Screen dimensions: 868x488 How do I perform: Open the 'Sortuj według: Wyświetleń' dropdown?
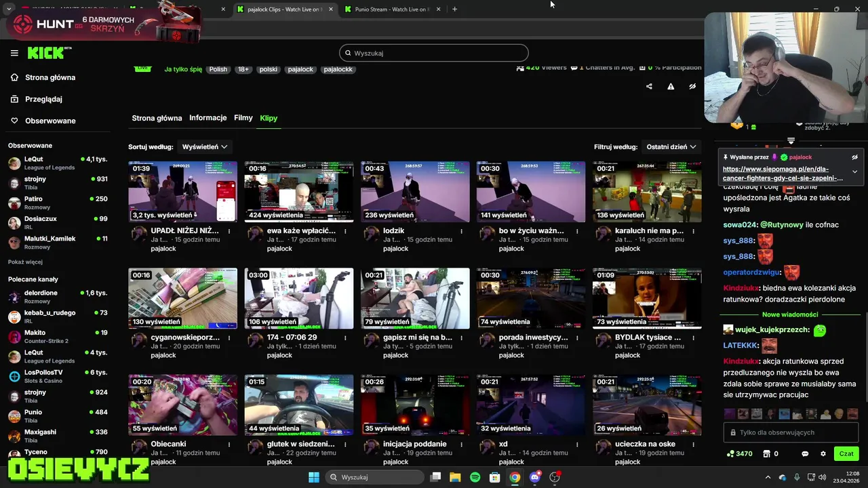coord(204,146)
